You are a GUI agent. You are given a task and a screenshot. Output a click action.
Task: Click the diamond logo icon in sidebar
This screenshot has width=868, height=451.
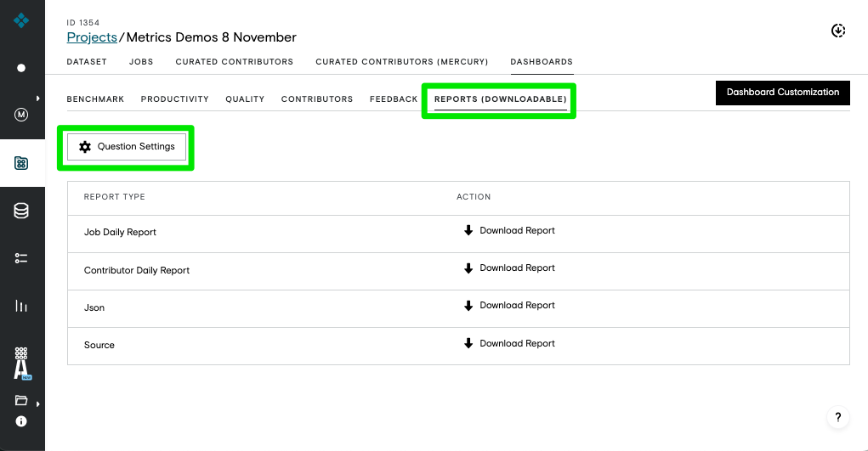(x=21, y=20)
